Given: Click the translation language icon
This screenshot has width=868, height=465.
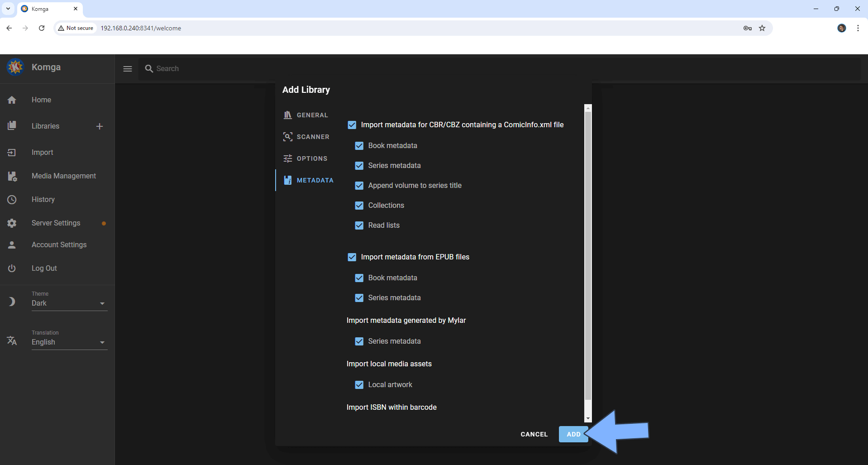Looking at the screenshot, I should 12,340.
